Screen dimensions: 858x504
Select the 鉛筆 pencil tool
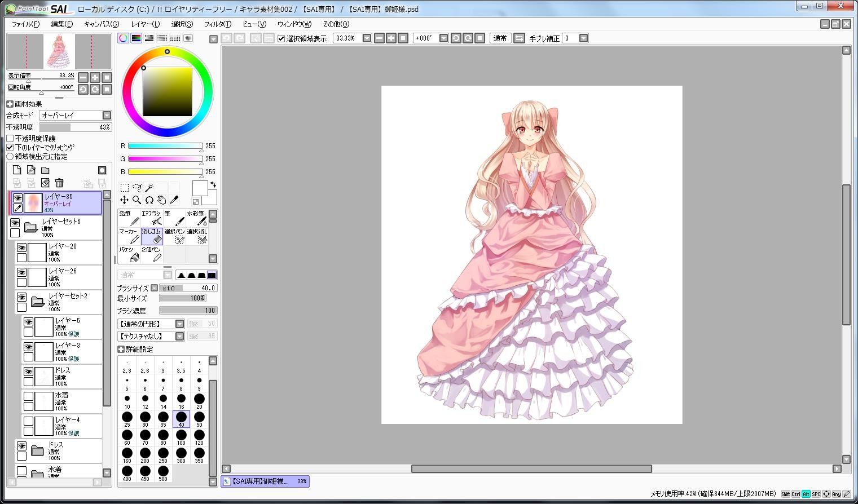pos(129,218)
